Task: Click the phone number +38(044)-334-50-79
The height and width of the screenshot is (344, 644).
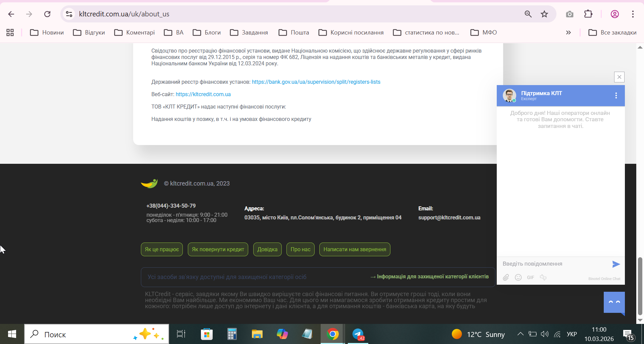Action: (x=171, y=206)
